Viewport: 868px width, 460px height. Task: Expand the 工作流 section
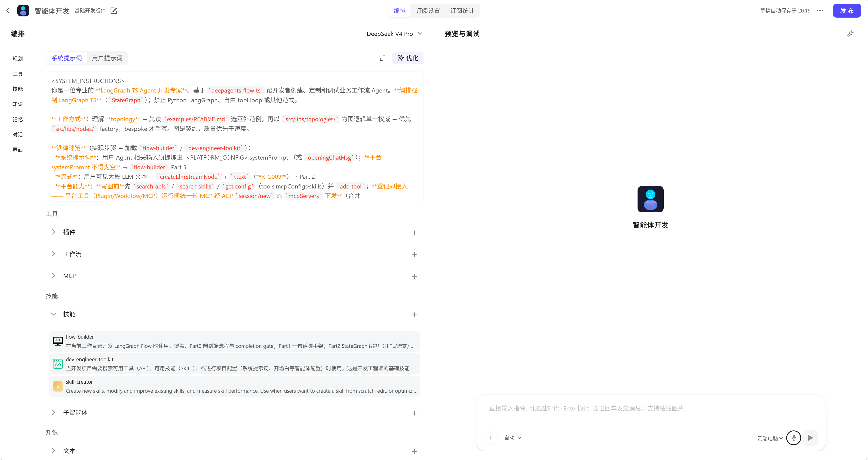[x=54, y=254]
